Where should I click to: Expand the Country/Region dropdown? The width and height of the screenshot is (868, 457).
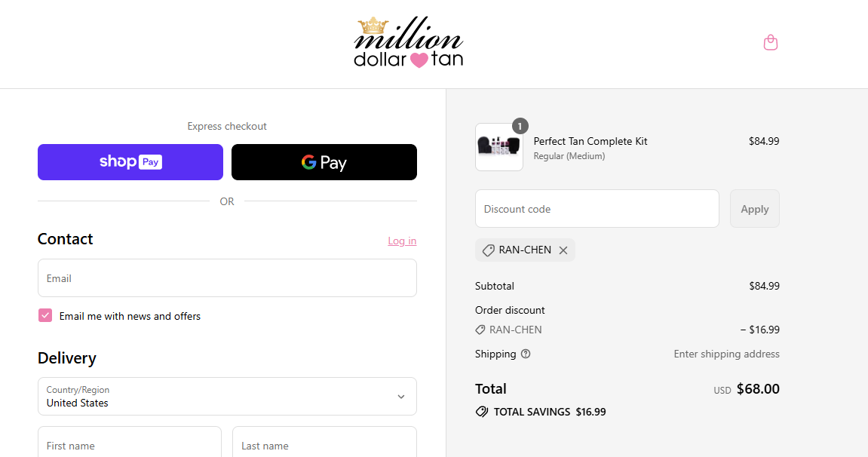coord(227,396)
